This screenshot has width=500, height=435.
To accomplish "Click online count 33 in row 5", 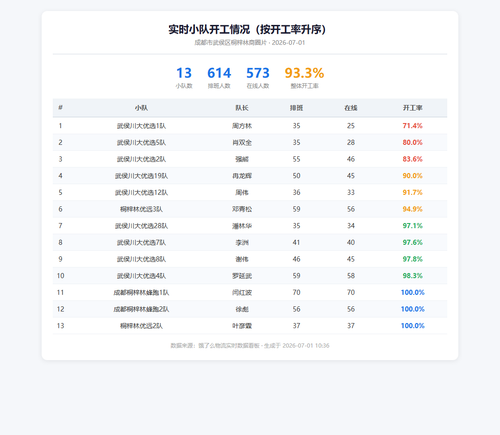I will pyautogui.click(x=351, y=192).
